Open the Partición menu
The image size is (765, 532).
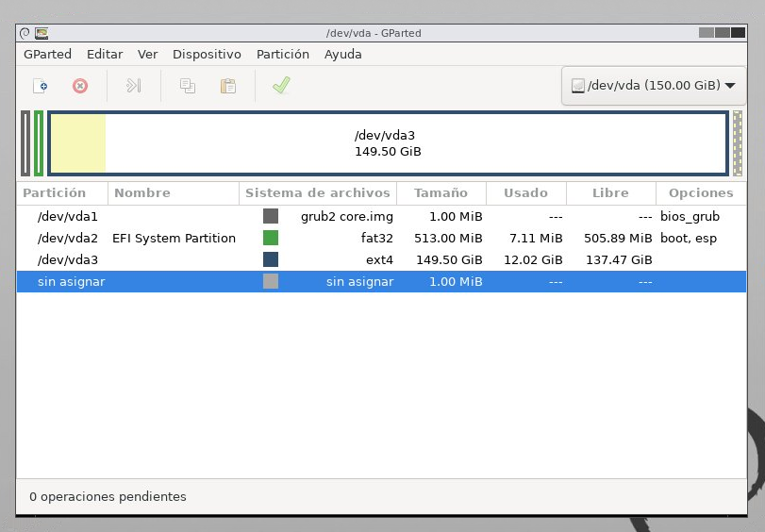pyautogui.click(x=282, y=55)
